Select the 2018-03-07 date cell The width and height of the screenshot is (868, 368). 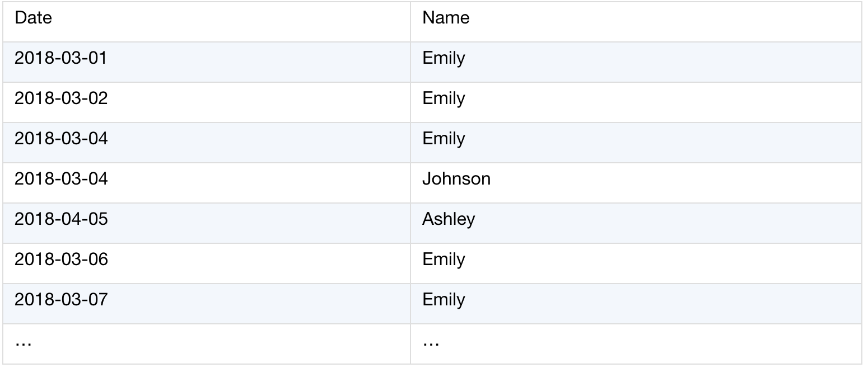click(207, 303)
